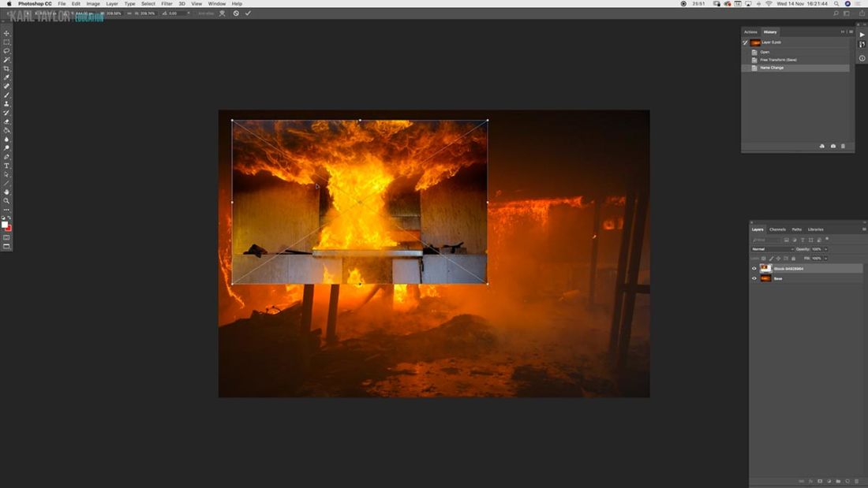
Task: Select the Lasso tool
Action: pos(5,51)
